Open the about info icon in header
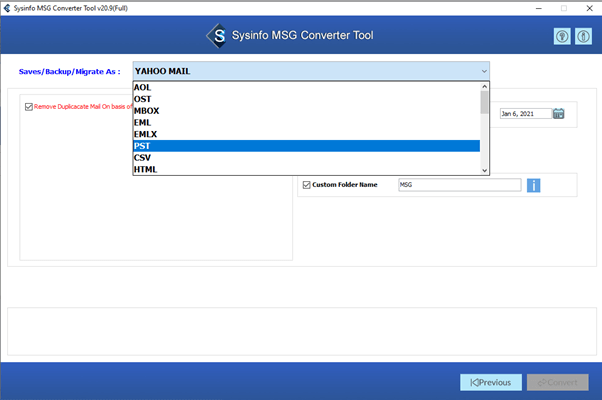Image resolution: width=602 pixels, height=400 pixels. pyautogui.click(x=583, y=36)
